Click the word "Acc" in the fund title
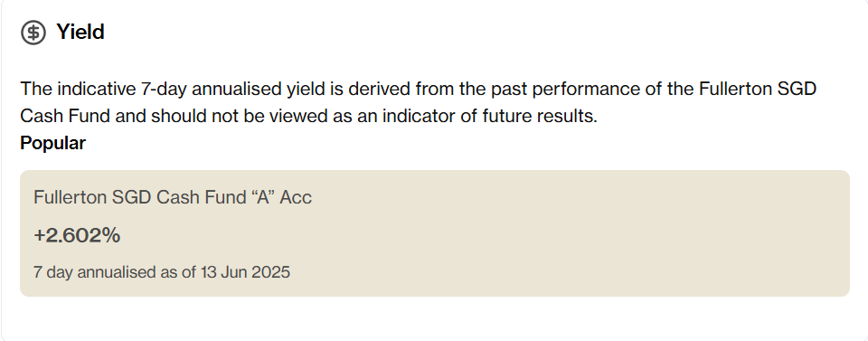 pos(296,197)
